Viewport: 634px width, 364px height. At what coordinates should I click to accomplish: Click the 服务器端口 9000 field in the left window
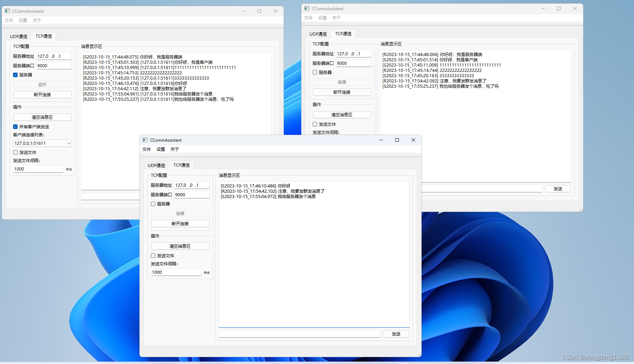point(54,66)
